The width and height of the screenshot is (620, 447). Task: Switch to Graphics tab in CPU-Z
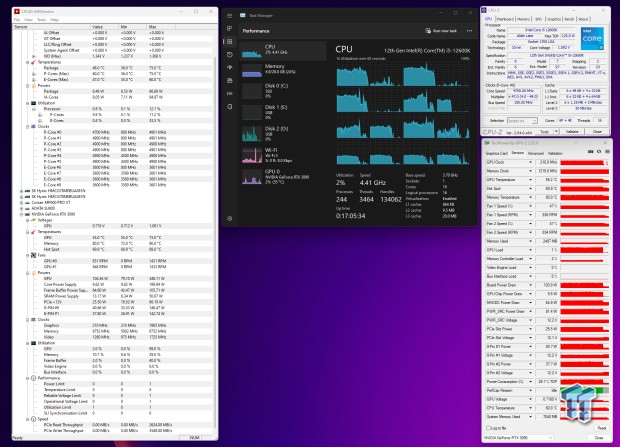pos(554,19)
